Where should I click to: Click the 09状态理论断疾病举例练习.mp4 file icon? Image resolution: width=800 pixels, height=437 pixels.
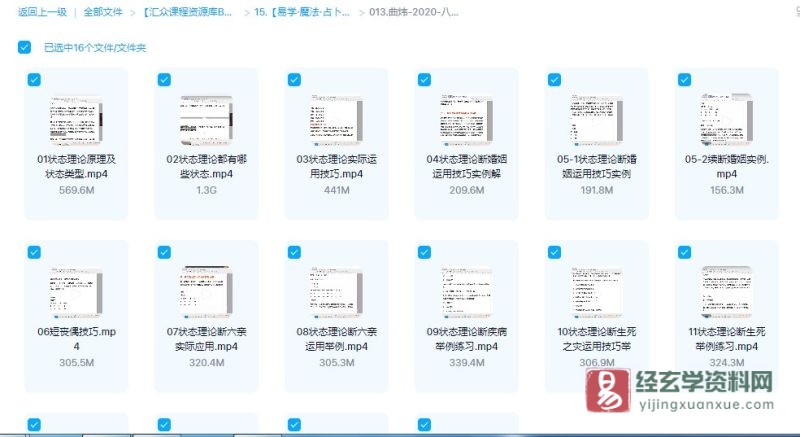click(x=466, y=291)
